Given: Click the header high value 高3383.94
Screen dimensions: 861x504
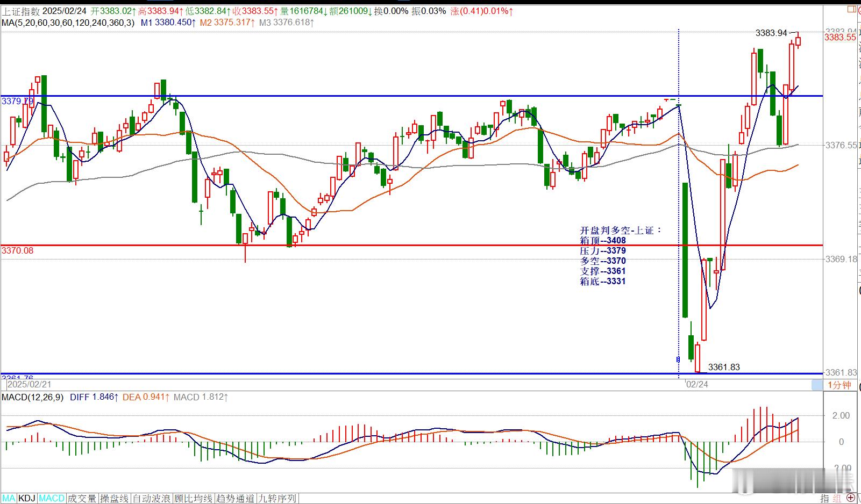Looking at the screenshot, I should [x=160, y=11].
